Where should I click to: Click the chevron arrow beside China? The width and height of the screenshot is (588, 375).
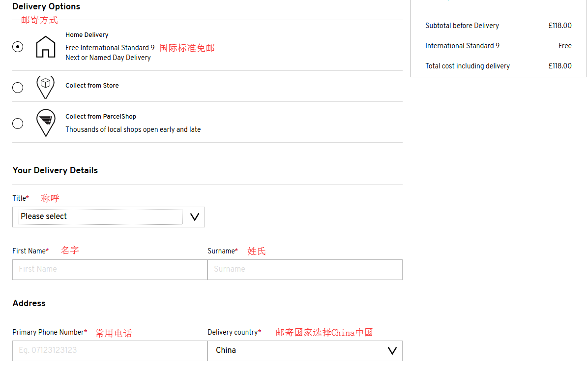[392, 351]
